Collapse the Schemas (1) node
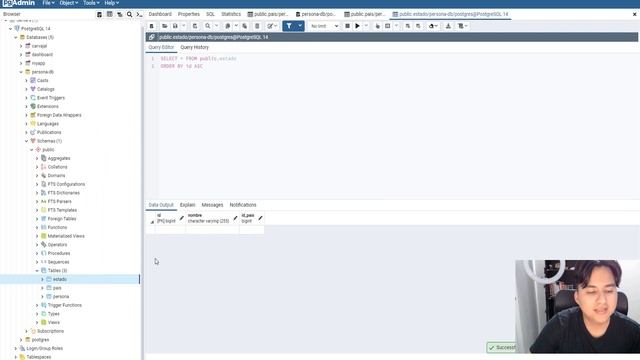This screenshot has width=640, height=360. (x=27, y=141)
